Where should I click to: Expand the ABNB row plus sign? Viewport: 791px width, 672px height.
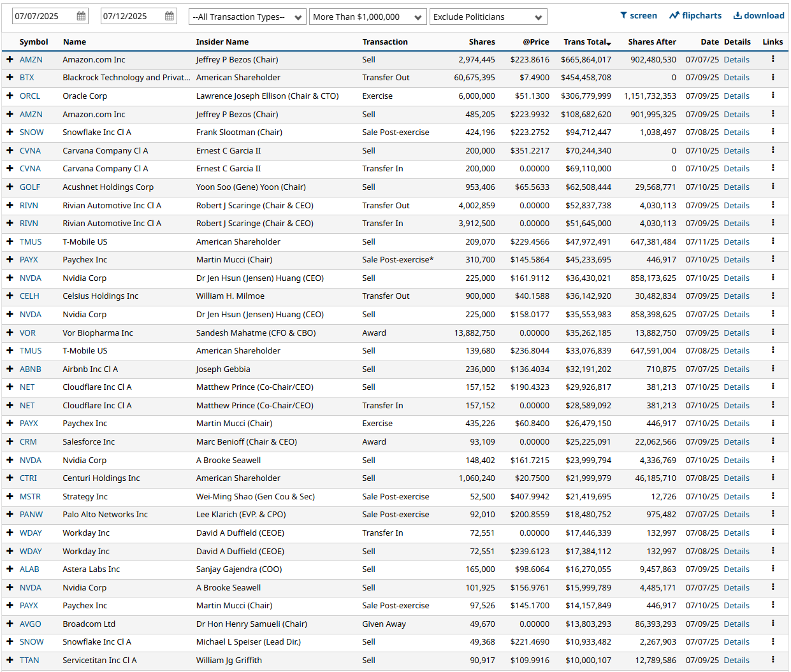pyautogui.click(x=10, y=369)
